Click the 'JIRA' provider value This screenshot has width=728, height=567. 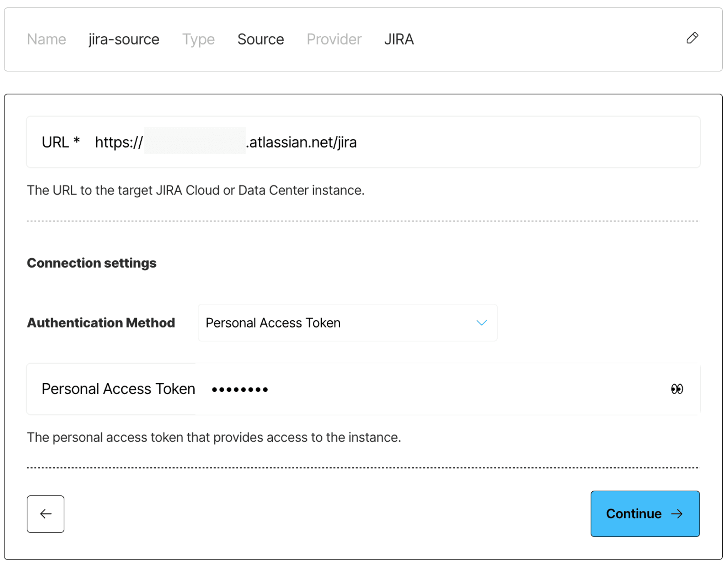[399, 39]
